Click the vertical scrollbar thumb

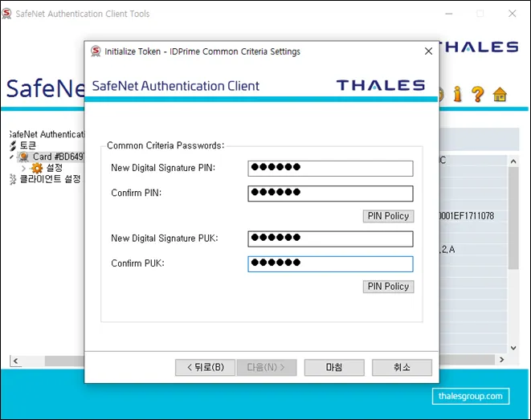pos(513,218)
